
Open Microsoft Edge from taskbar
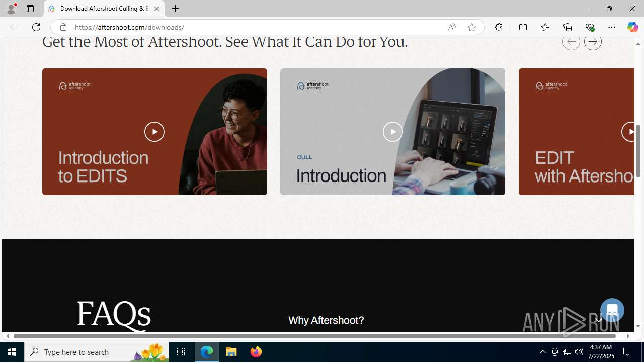[207, 352]
